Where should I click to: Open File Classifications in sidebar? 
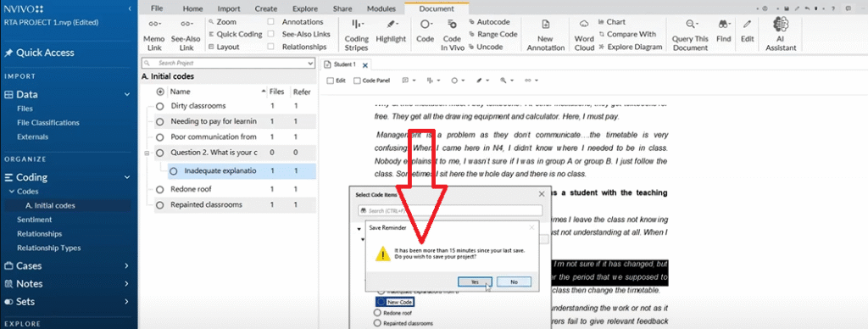coord(48,123)
